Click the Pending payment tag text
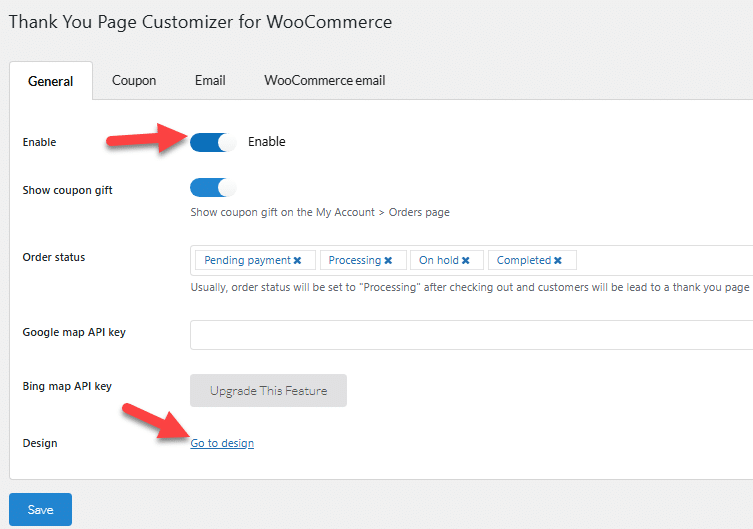The height and width of the screenshot is (529, 753). tap(247, 260)
